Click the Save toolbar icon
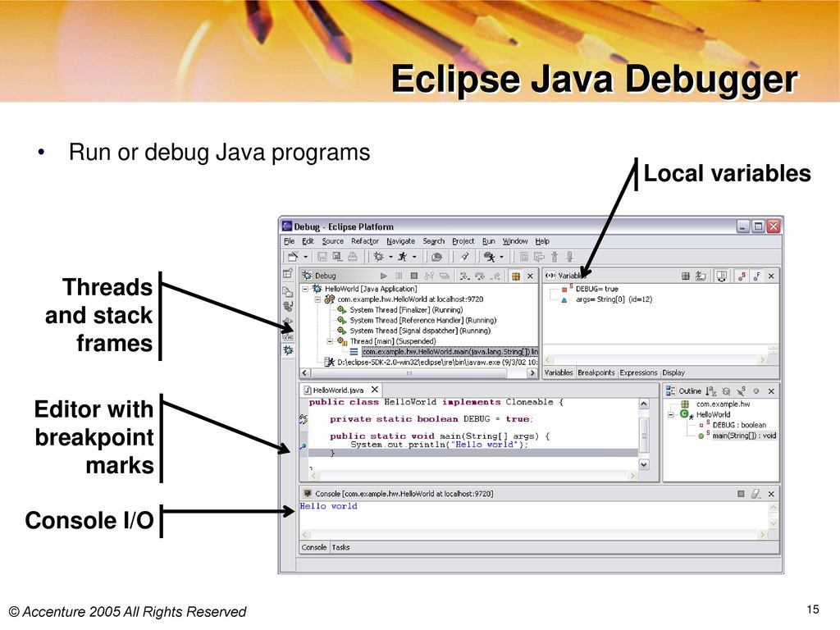This screenshot has height=630, width=840. pos(322,257)
